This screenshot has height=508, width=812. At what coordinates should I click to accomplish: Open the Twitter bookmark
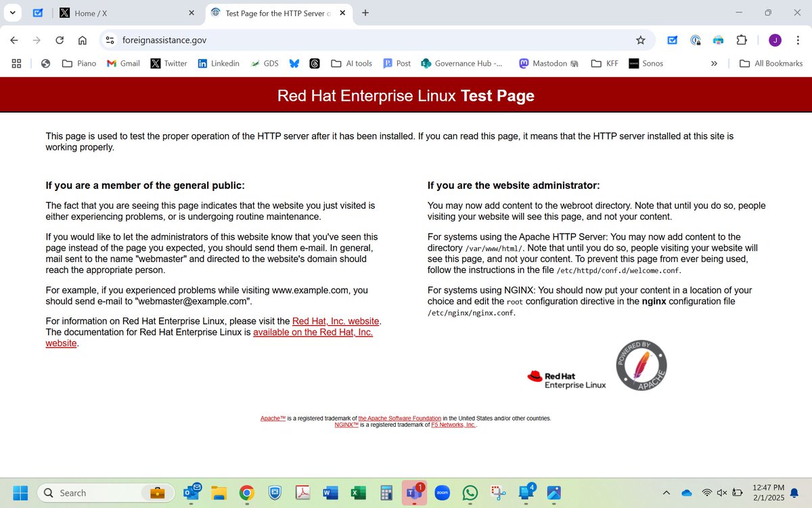pos(168,63)
